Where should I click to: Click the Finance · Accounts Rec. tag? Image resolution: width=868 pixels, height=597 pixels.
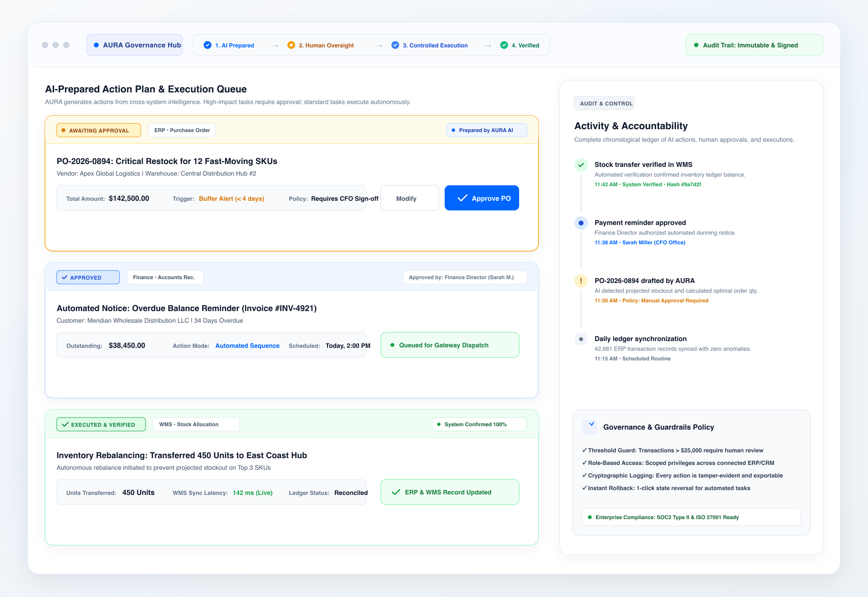click(165, 277)
